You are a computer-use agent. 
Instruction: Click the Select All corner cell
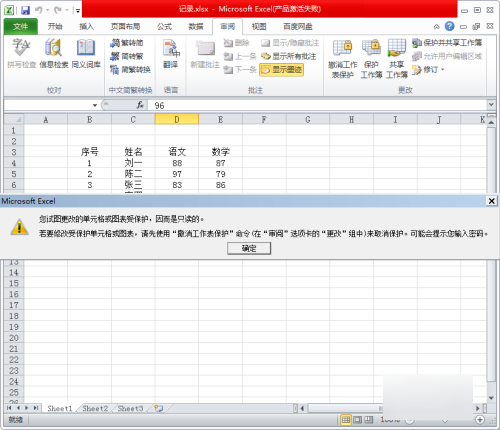pos(14,119)
